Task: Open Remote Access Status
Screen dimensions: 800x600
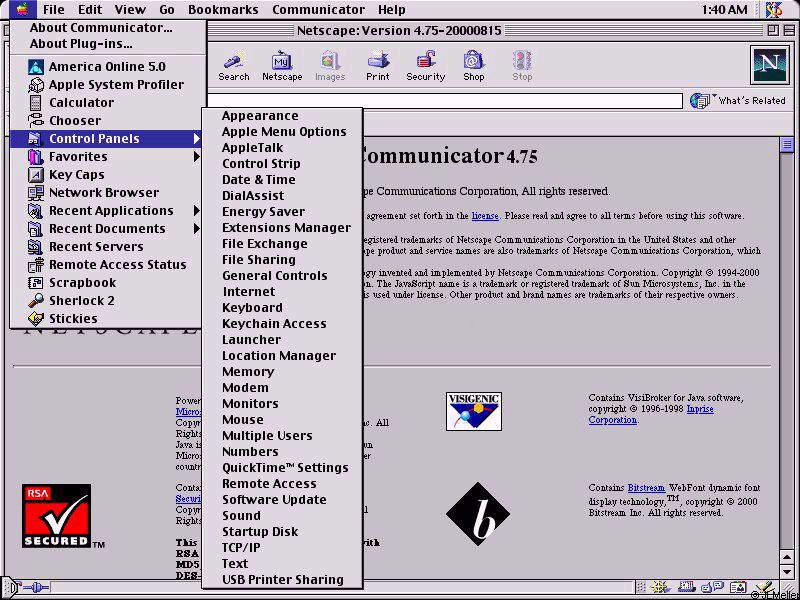Action: [x=105, y=264]
